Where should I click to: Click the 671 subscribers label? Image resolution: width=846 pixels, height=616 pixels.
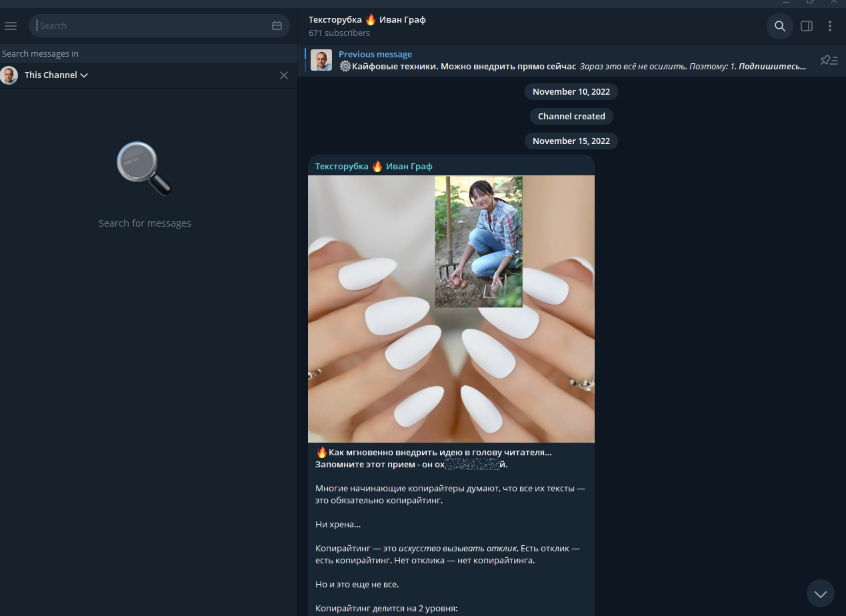[339, 33]
